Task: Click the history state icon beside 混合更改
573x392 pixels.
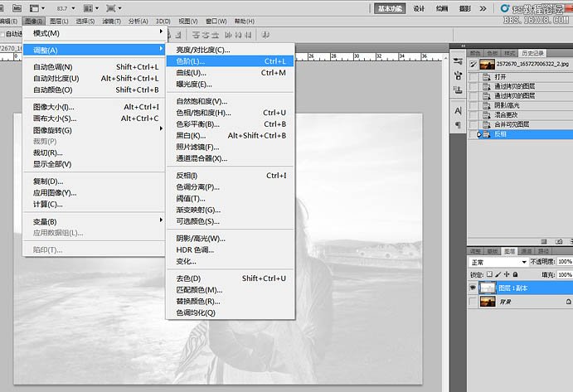Action: (x=487, y=114)
